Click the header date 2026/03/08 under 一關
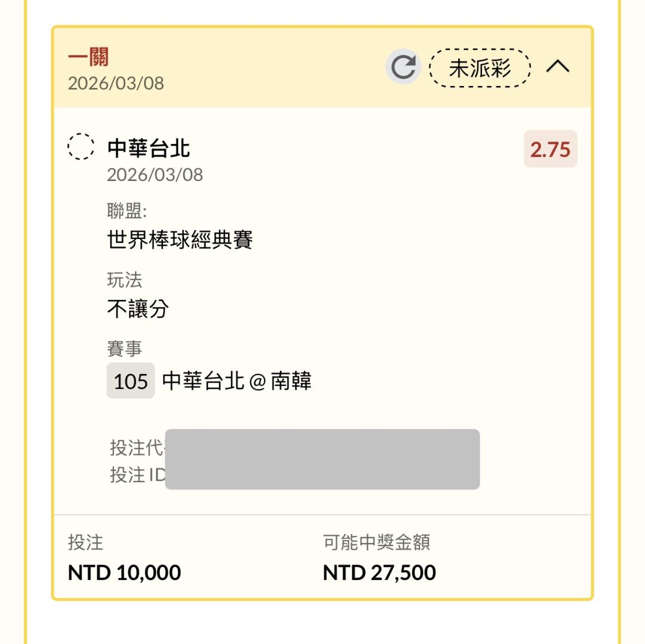 116,83
